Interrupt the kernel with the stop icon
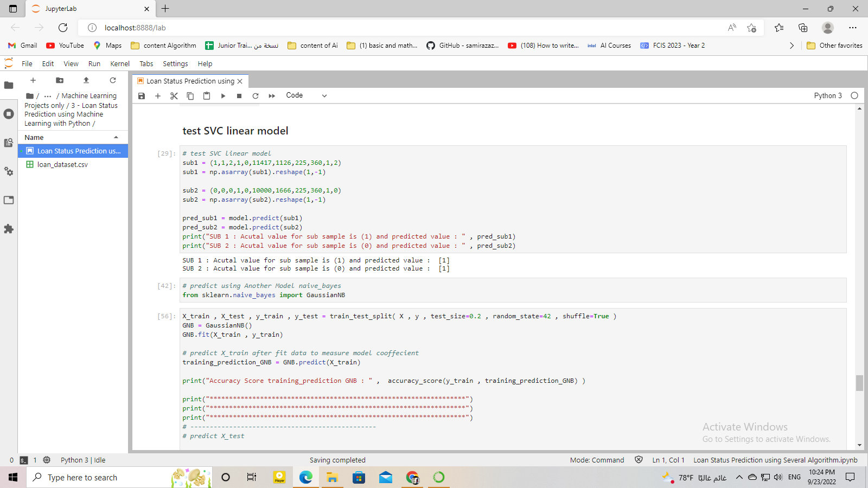 (x=239, y=95)
